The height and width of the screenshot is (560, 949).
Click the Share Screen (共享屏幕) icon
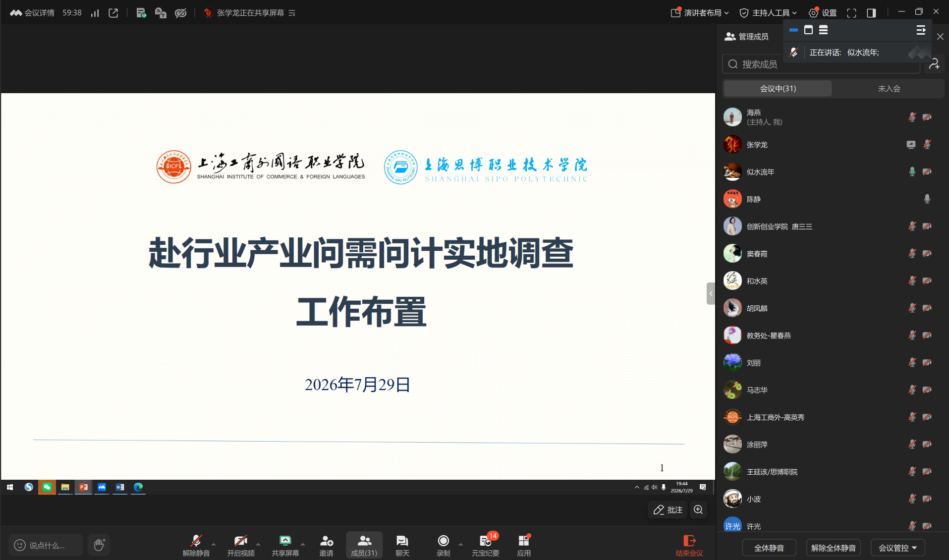click(x=285, y=545)
